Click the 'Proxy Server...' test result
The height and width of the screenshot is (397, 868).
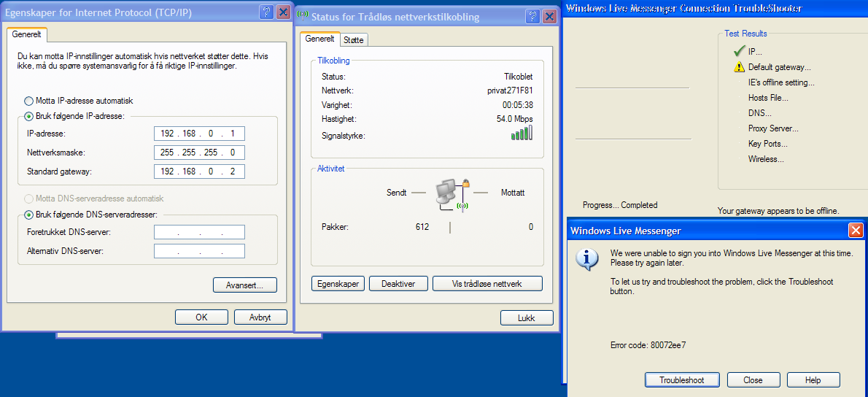tap(772, 128)
